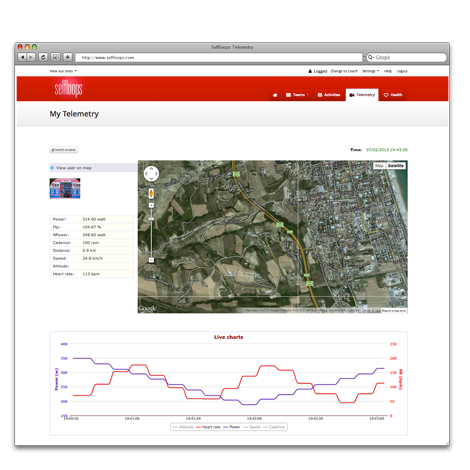Toggle the Altitude series in chart legend
The image size is (470, 470).
(183, 427)
